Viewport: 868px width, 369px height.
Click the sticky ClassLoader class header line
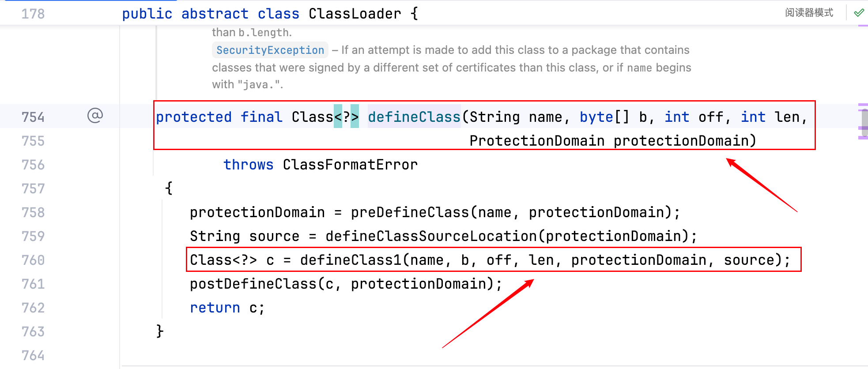tap(270, 14)
